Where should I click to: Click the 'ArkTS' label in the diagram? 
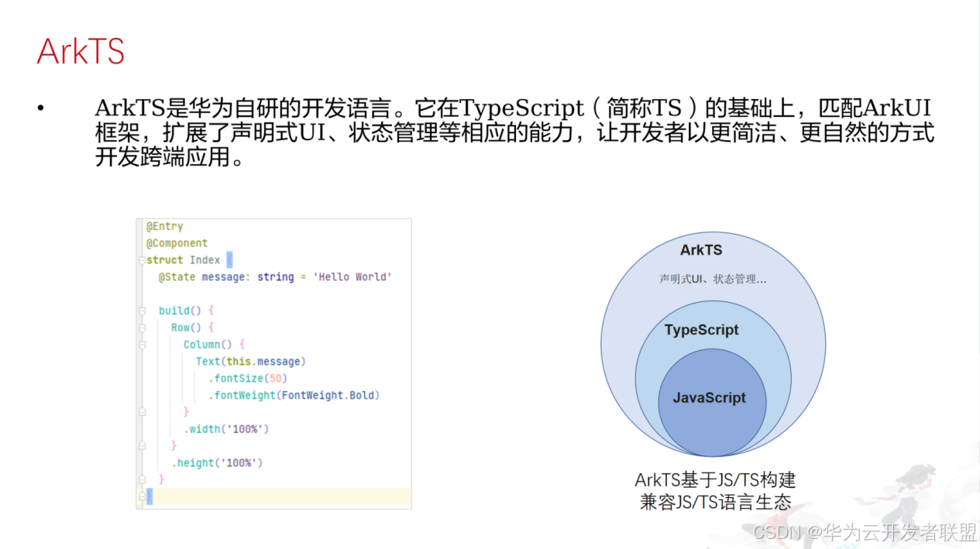pos(701,250)
